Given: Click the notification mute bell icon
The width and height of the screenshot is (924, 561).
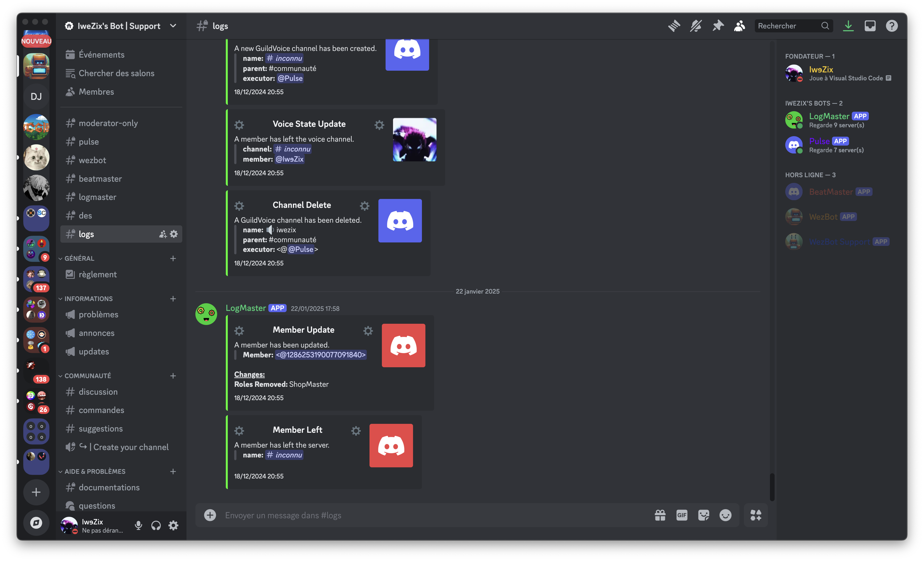Looking at the screenshot, I should tap(696, 26).
